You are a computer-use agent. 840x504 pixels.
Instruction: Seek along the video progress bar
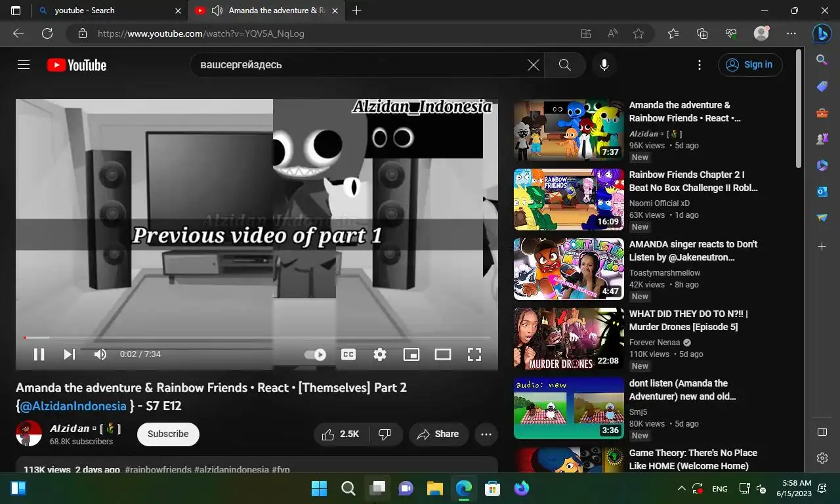(x=257, y=337)
